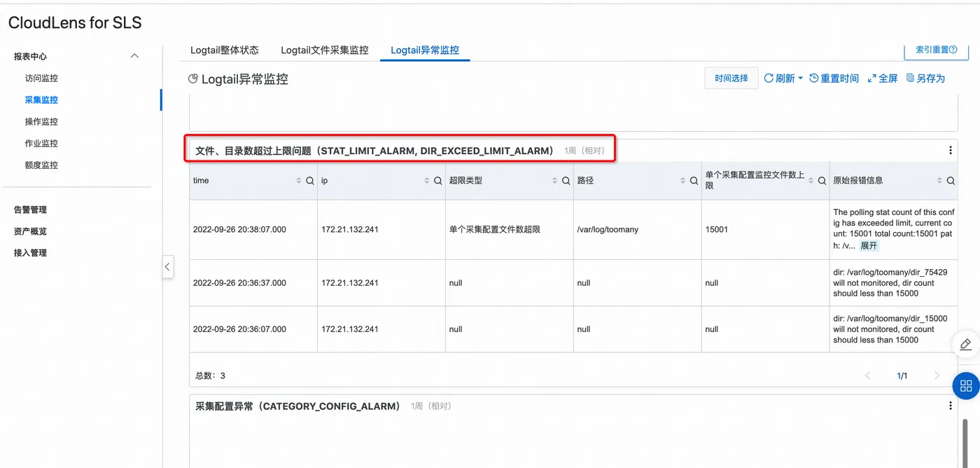Viewport: 980px width, 468px height.
Task: Search in 单个采集配置监控文件数上限 column
Action: click(822, 181)
